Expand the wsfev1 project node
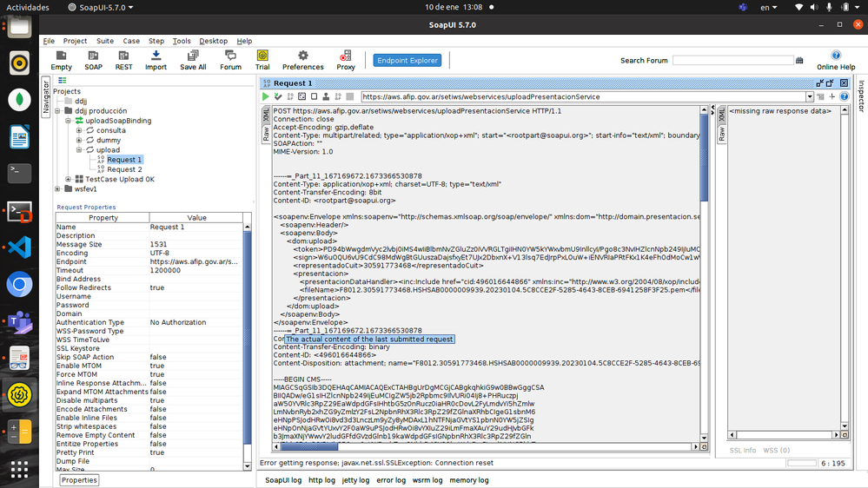868x488 pixels. click(x=58, y=188)
